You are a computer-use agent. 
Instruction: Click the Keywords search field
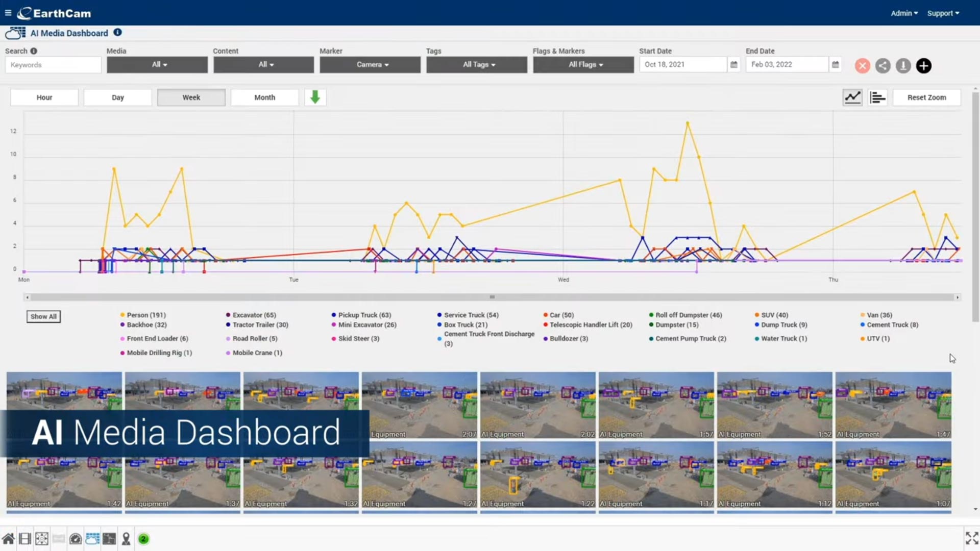(53, 65)
